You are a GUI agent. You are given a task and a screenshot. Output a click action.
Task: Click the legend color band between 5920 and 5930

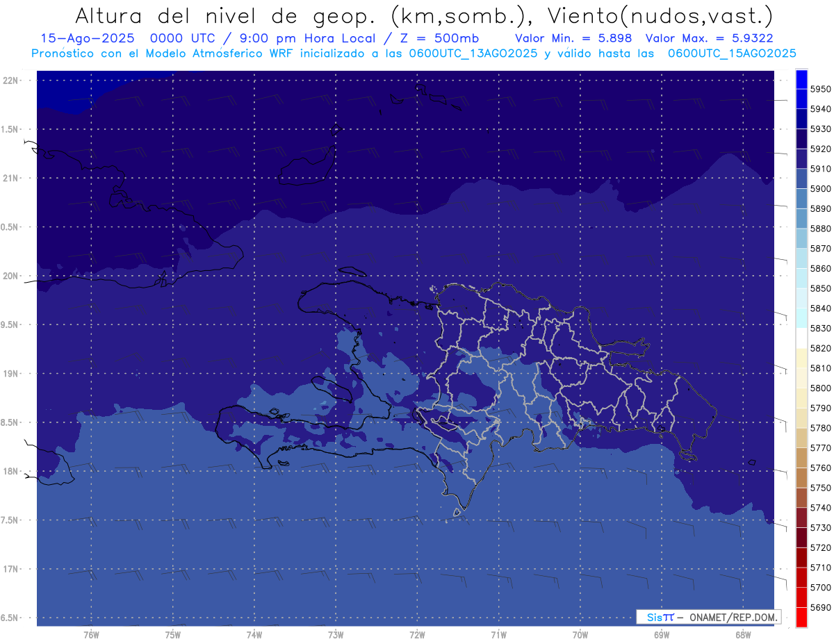tap(801, 139)
